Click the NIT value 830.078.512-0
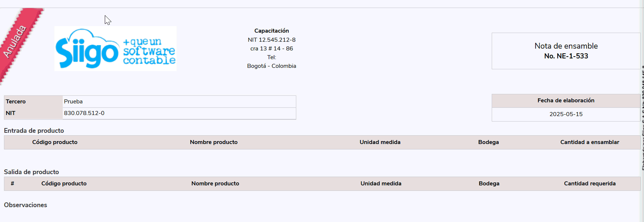Viewport: 644px width, 222px height. tap(84, 113)
